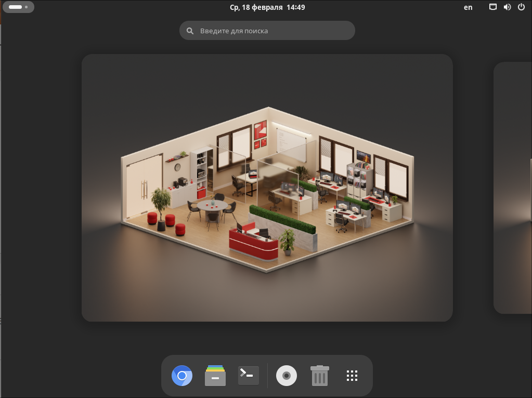Open the Files manager in the dock
The height and width of the screenshot is (398, 532).
(215, 376)
